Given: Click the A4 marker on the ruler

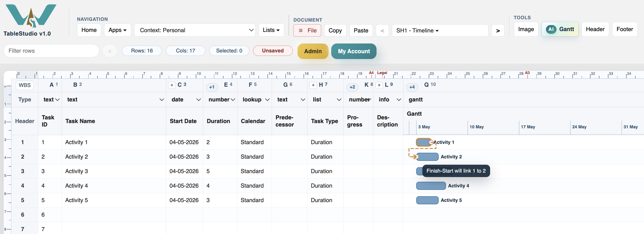Looking at the screenshot, I should tap(371, 73).
